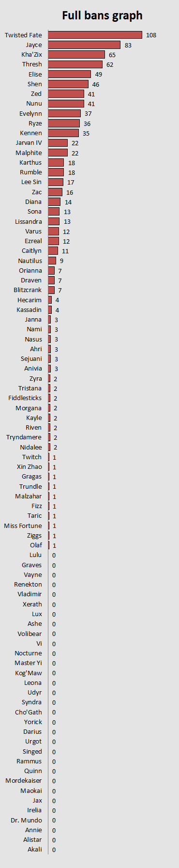Select the Zed bar

pyautogui.click(x=66, y=94)
